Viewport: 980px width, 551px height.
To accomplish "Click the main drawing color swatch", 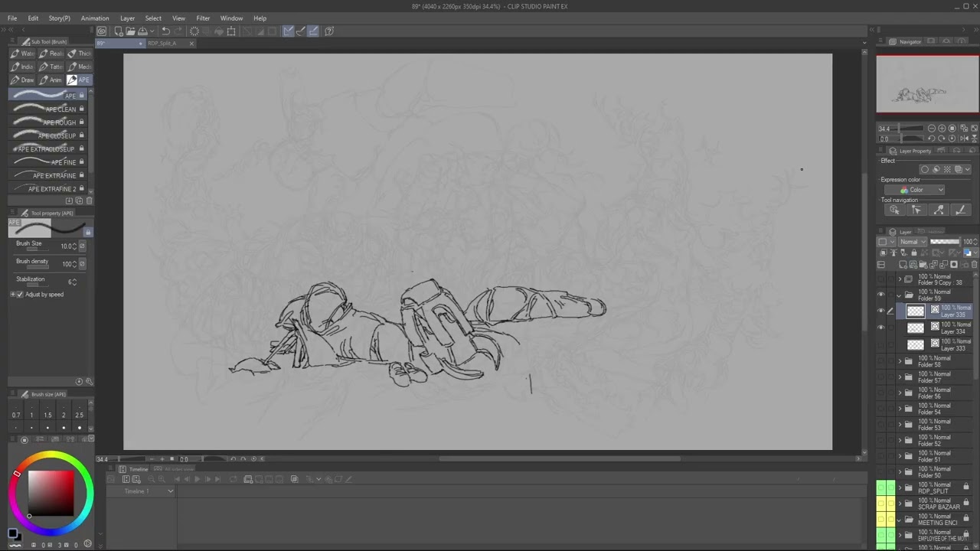I will click(12, 533).
